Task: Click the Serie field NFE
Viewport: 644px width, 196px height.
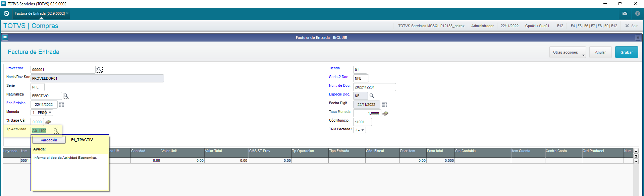Action: (x=38, y=87)
